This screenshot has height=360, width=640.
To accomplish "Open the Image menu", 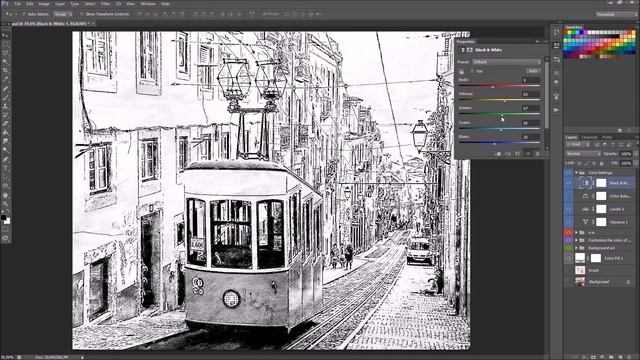I will point(44,4).
